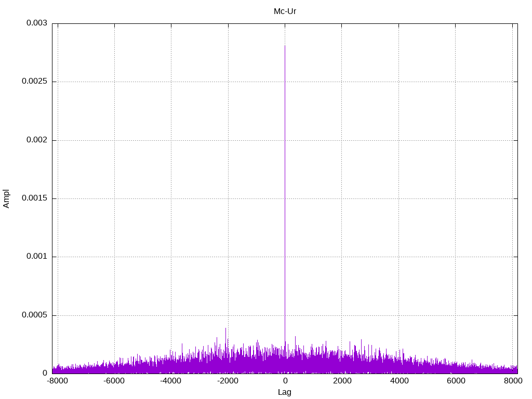
Task: Click the x-axis tick label 2000
Action: tap(342, 381)
